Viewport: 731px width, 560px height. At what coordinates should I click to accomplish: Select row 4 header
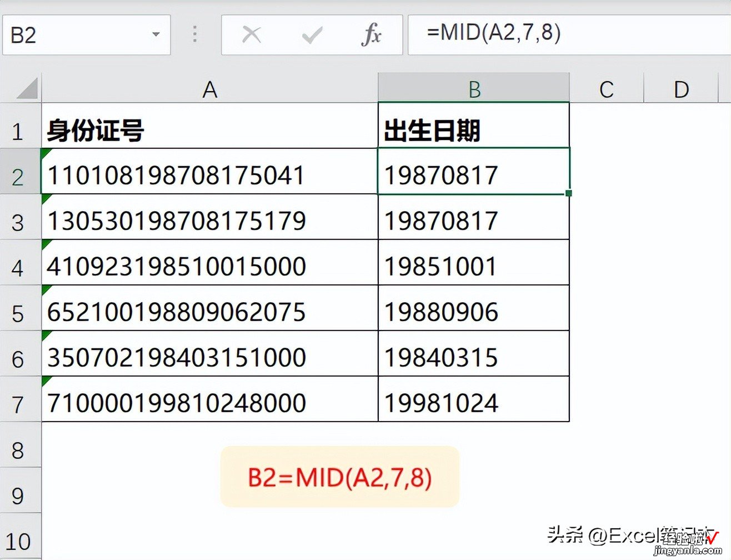[20, 262]
